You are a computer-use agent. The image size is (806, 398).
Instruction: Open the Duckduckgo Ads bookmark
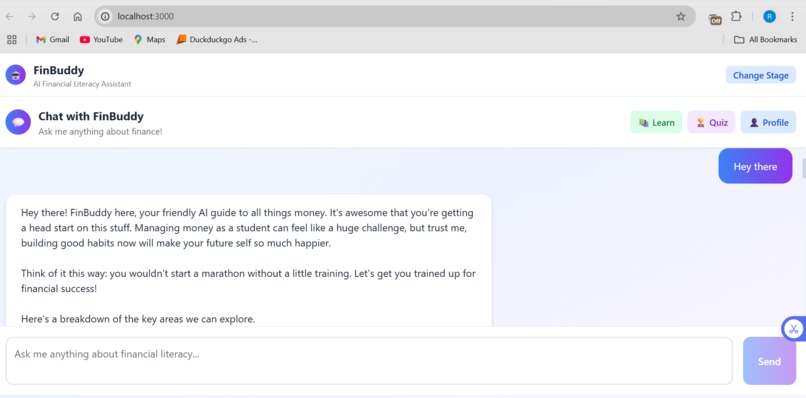click(x=216, y=40)
